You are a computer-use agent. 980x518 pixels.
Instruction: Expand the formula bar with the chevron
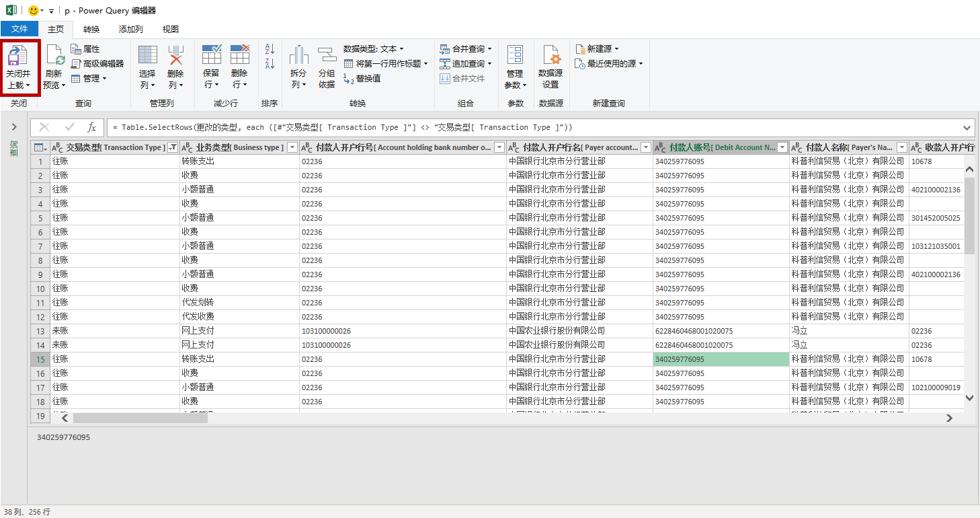[967, 127]
